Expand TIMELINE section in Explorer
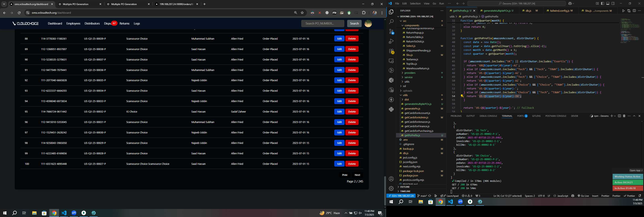 click(405, 191)
